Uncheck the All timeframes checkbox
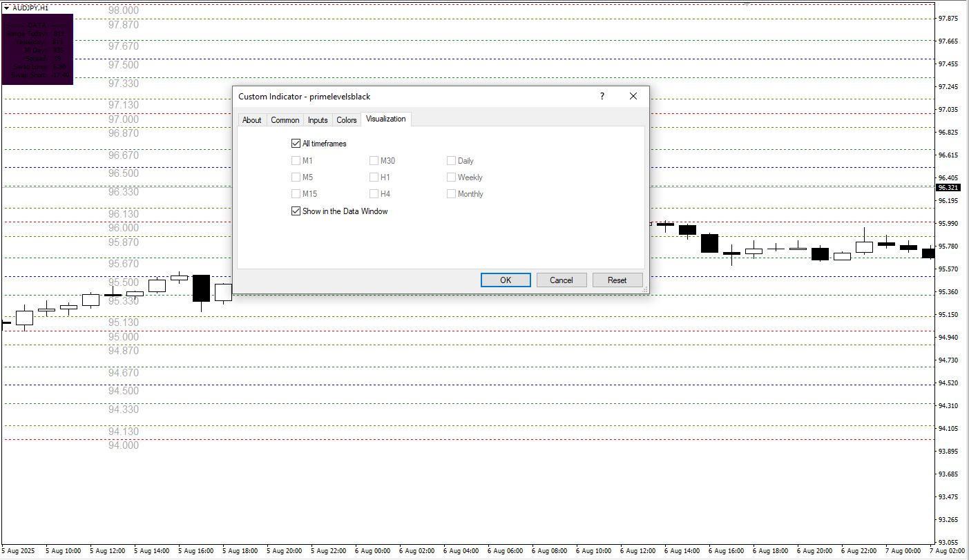Image resolution: width=969 pixels, height=560 pixels. 296,144
